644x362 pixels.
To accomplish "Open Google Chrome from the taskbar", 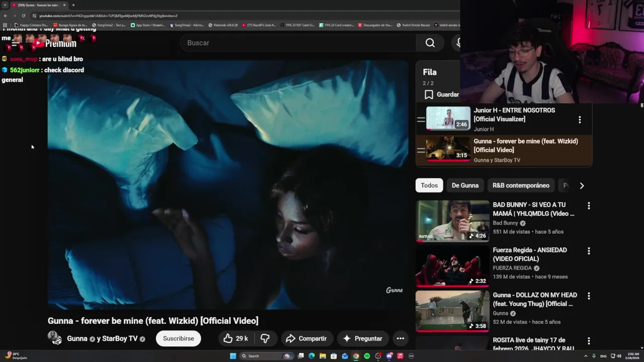I will 356,356.
